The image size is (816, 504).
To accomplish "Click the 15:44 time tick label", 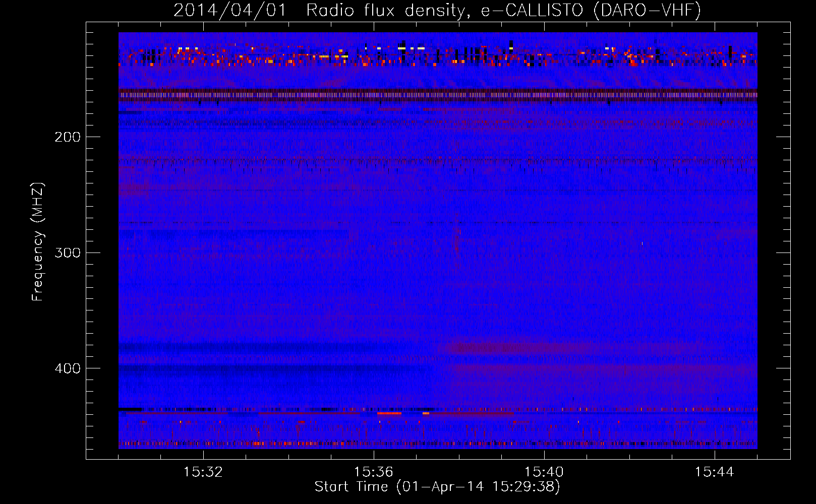I will click(x=715, y=472).
